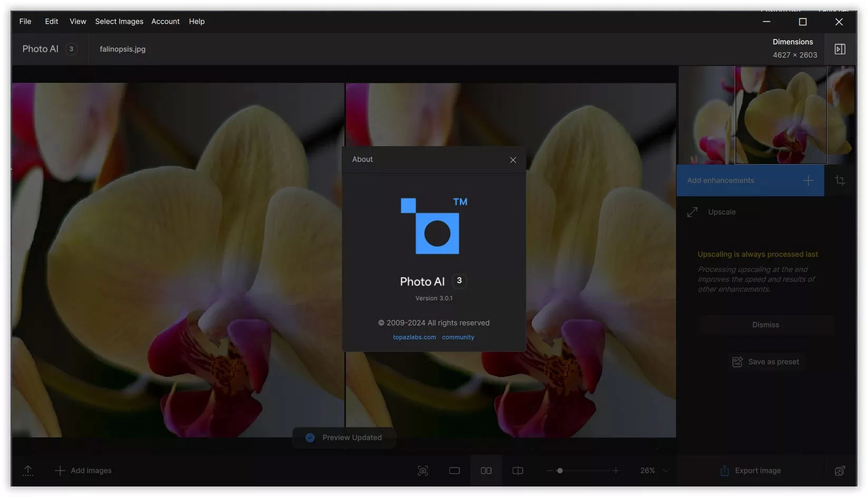
Task: Click the Add images plus icon
Action: (x=61, y=471)
